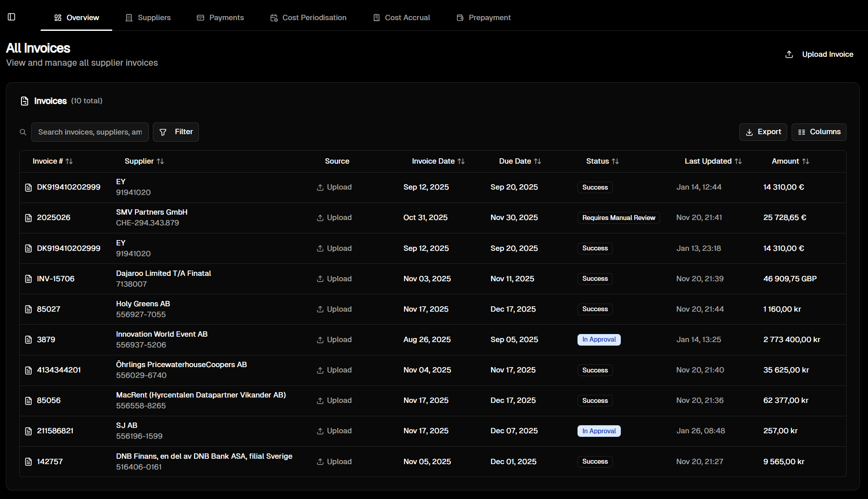Click the search magnifier icon

click(23, 132)
